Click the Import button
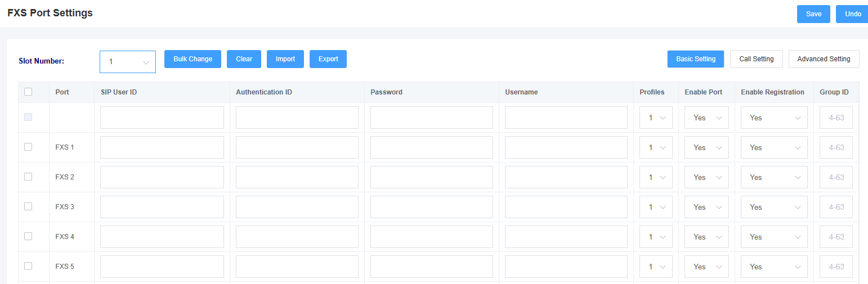The image size is (868, 284). [285, 59]
